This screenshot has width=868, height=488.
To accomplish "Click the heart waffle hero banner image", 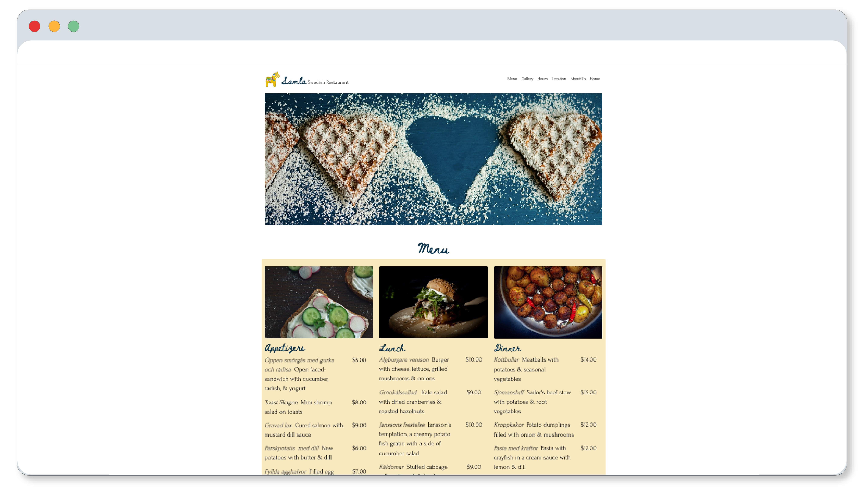I will click(x=433, y=159).
